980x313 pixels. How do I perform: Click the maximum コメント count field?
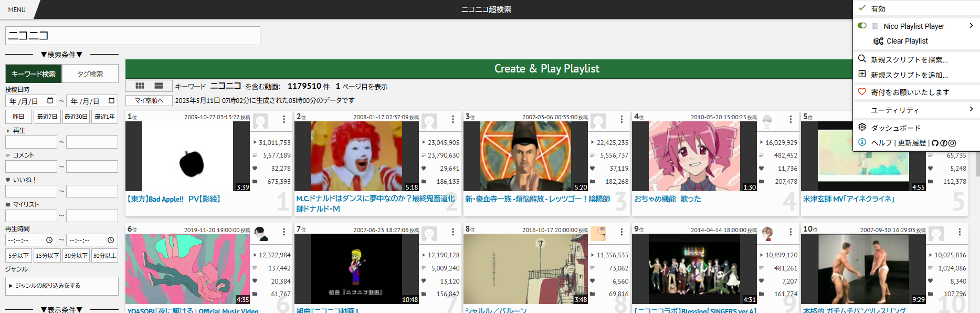click(x=92, y=166)
